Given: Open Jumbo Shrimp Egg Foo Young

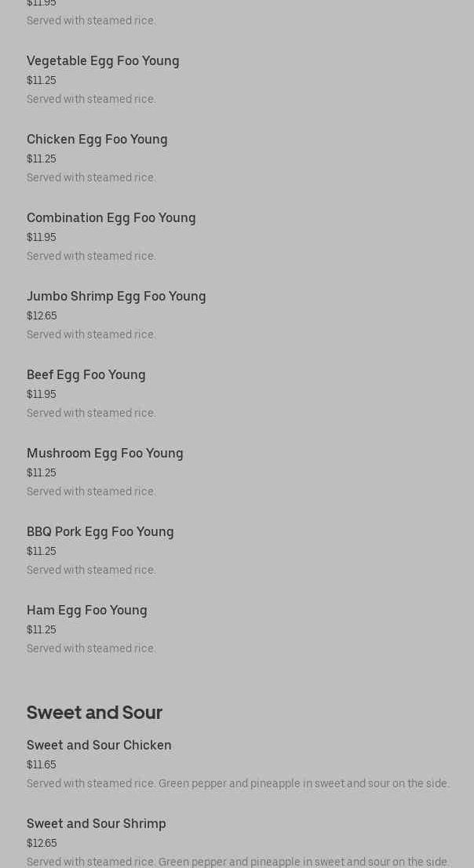Looking at the screenshot, I should (x=116, y=297).
